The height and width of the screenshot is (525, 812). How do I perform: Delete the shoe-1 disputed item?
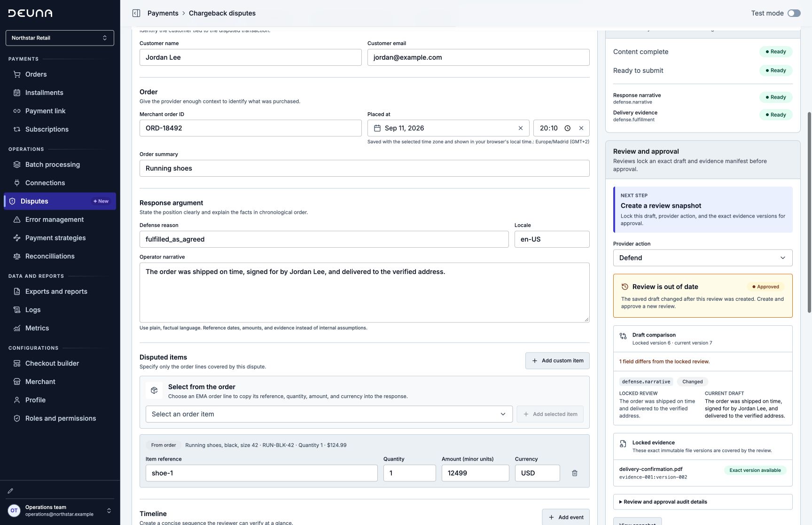coord(574,473)
